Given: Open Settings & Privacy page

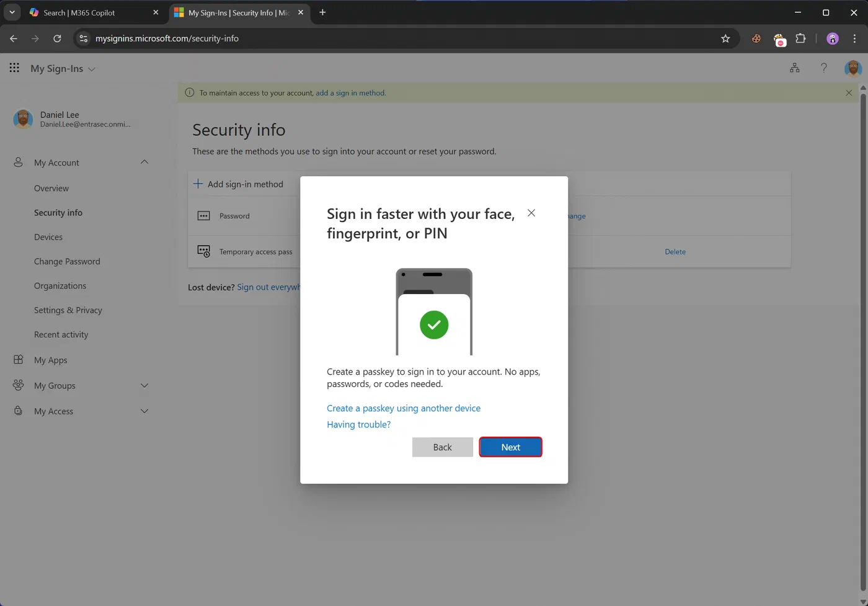Looking at the screenshot, I should pyautogui.click(x=68, y=310).
